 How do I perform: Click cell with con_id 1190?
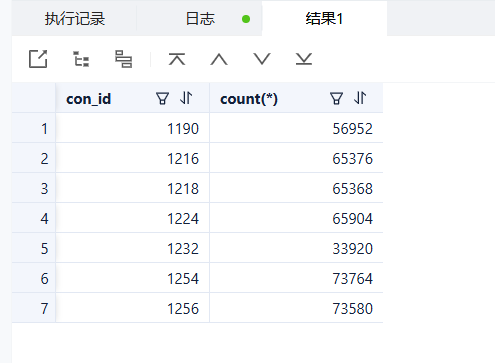[x=132, y=128]
